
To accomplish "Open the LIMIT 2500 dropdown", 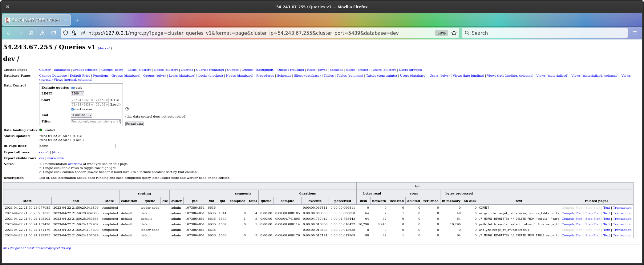I will coord(77,94).
